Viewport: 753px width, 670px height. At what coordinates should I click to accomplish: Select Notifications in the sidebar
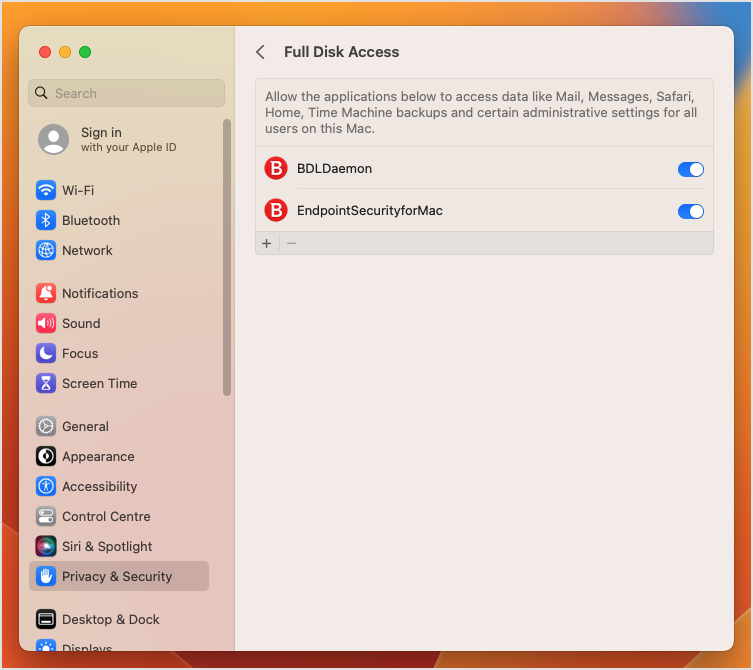click(x=100, y=293)
